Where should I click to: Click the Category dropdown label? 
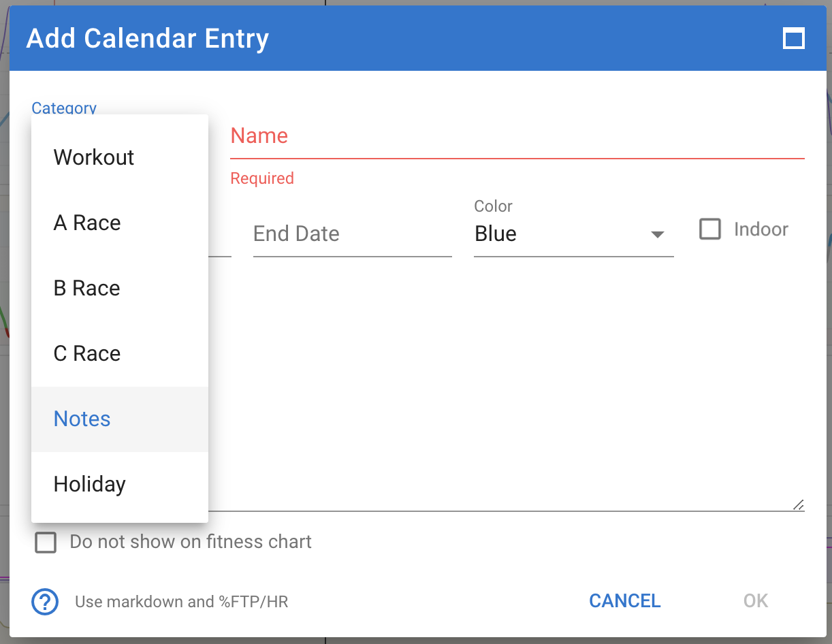(x=64, y=108)
